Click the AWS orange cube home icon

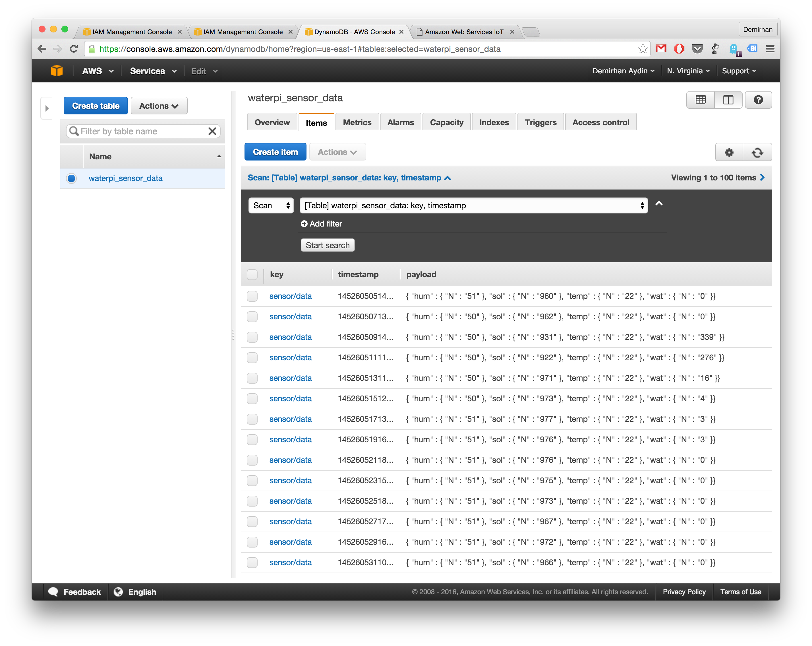click(57, 71)
